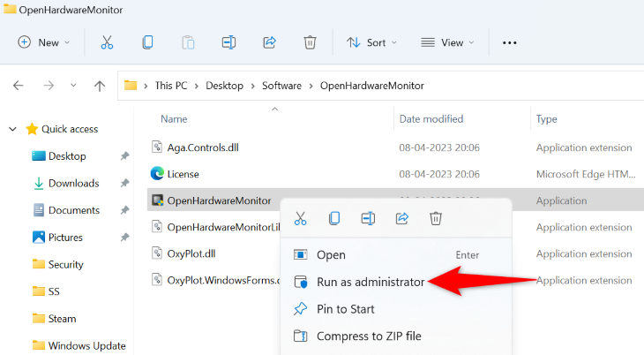Open Desktop under Quick access

coord(67,156)
